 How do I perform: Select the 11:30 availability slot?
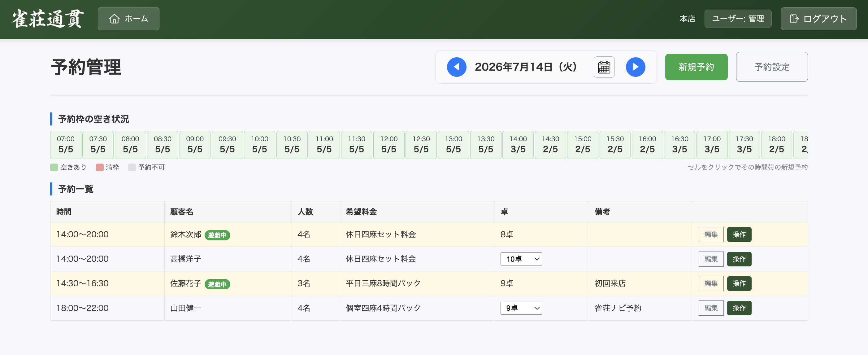click(x=357, y=145)
